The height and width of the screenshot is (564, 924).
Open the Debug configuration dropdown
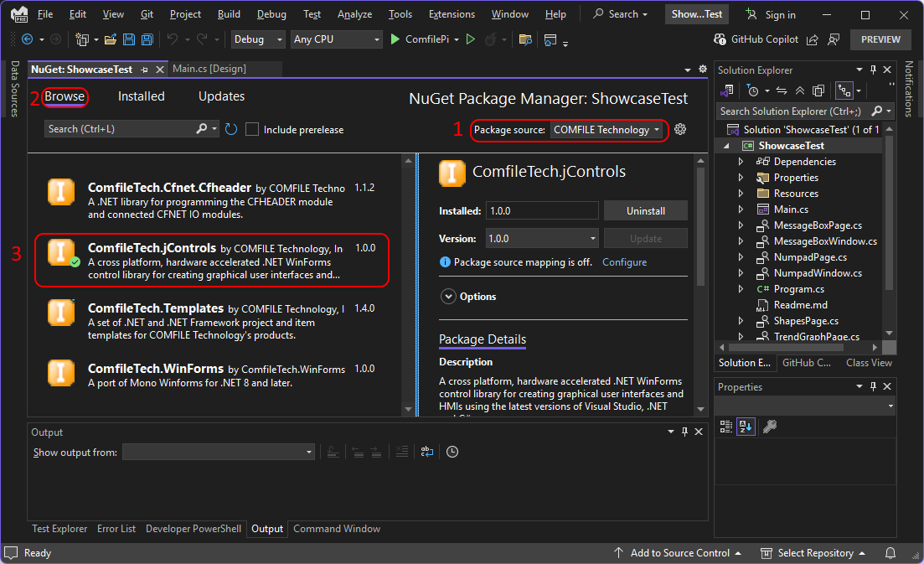(257, 39)
